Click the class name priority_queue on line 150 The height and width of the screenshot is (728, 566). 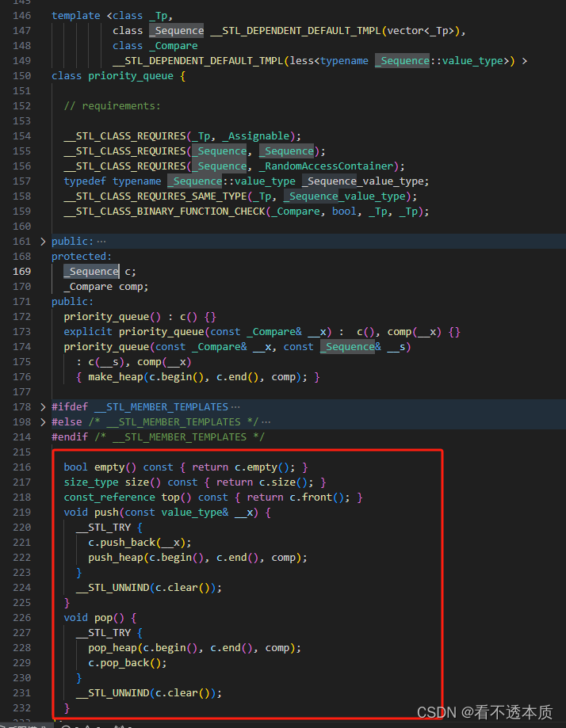pos(131,76)
